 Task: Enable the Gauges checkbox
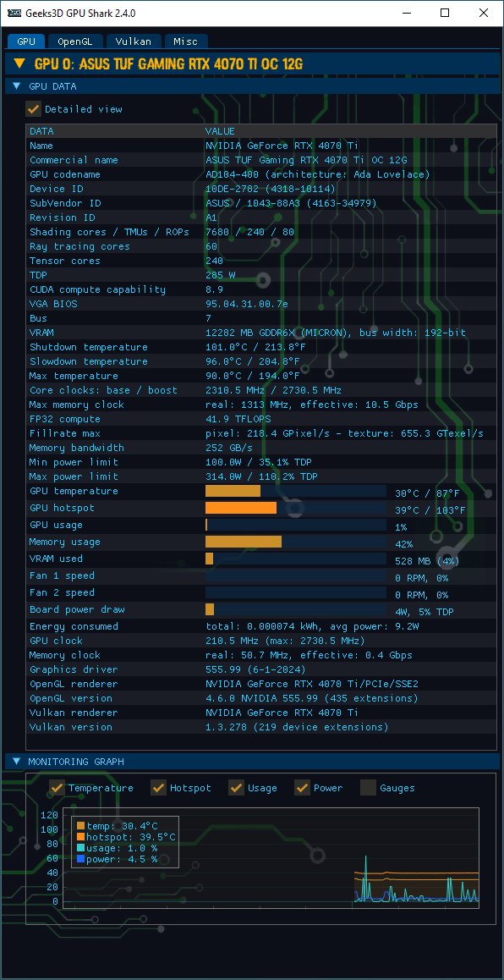pos(369,788)
